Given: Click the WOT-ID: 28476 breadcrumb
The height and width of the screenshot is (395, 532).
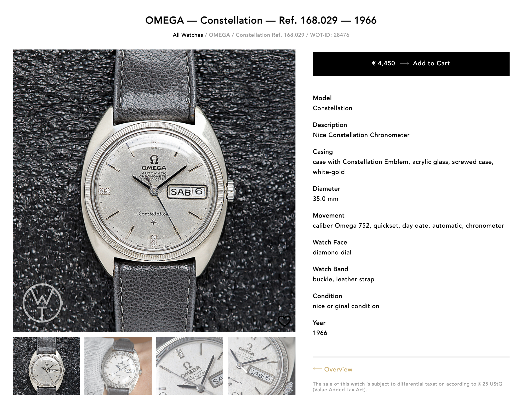Looking at the screenshot, I should (329, 35).
